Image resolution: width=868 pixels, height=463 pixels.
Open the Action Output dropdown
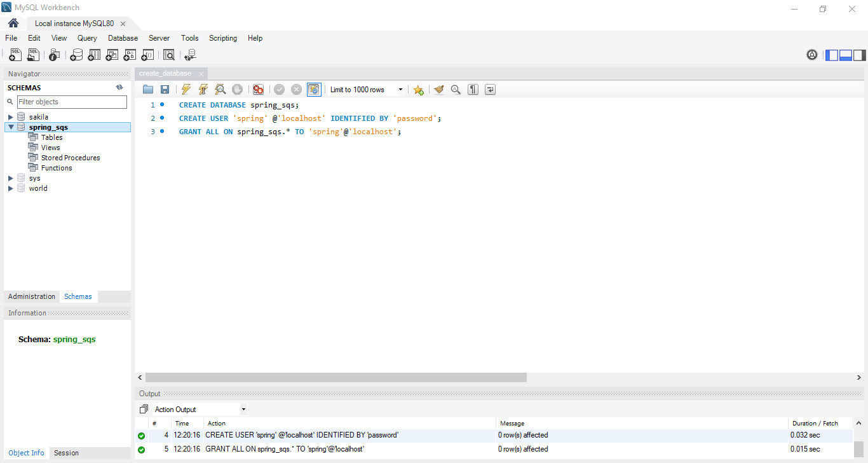pos(243,409)
